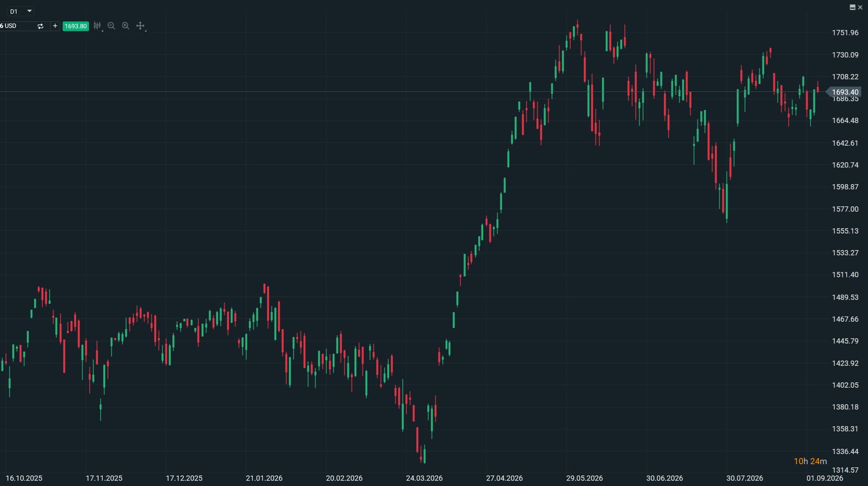The width and height of the screenshot is (868, 486).
Task: Click the 1620.74 price axis label
Action: pyautogui.click(x=845, y=165)
